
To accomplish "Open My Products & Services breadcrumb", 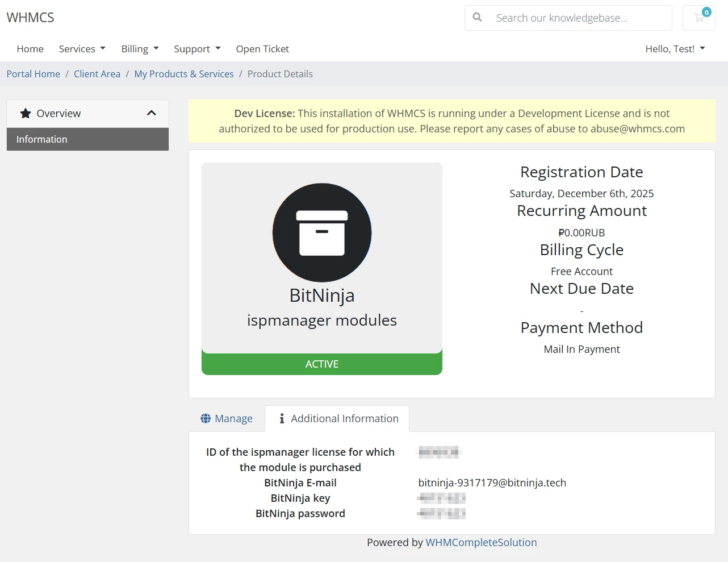I will click(184, 74).
